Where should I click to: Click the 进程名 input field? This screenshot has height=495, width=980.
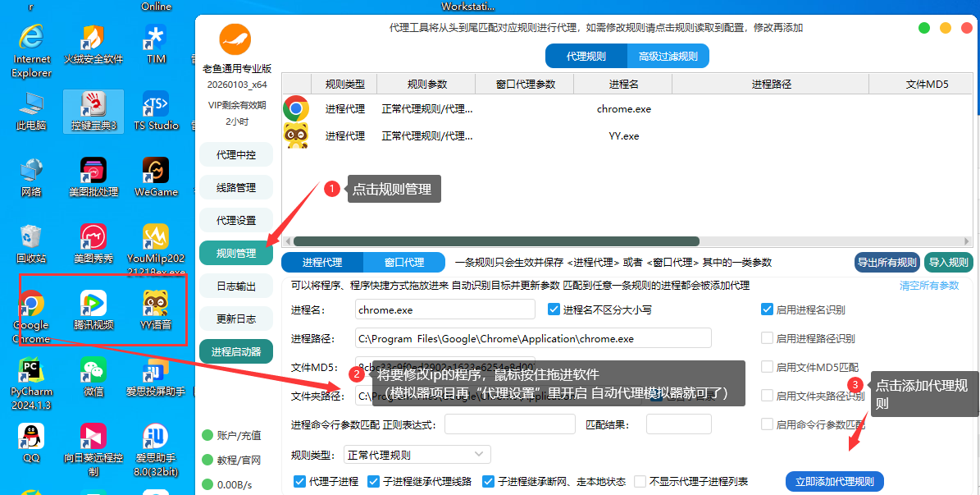(445, 309)
